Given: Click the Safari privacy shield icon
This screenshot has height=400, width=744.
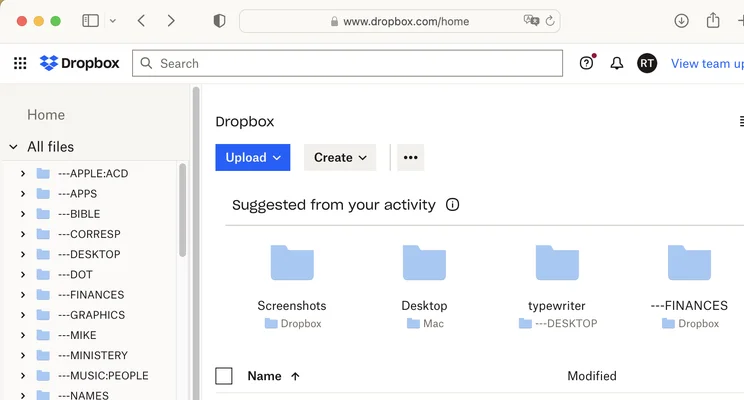Looking at the screenshot, I should [x=219, y=21].
